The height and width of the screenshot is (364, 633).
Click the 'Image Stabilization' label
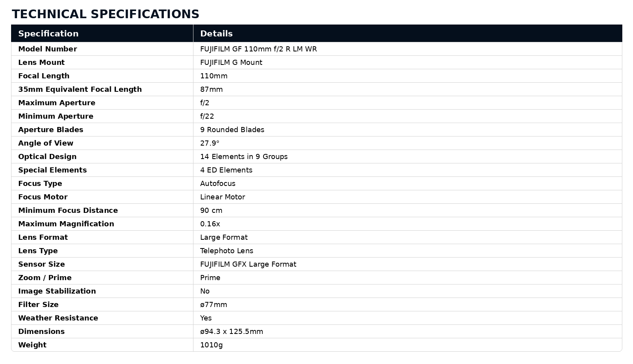click(x=57, y=291)
